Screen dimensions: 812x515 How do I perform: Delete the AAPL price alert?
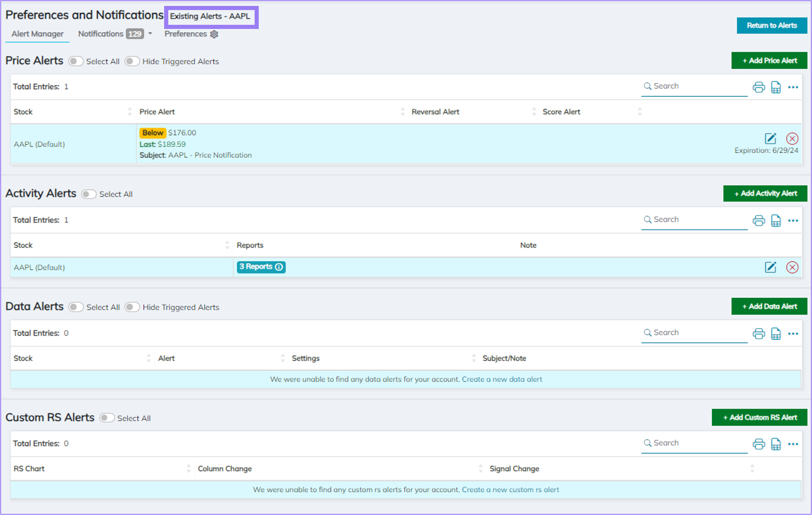(793, 138)
